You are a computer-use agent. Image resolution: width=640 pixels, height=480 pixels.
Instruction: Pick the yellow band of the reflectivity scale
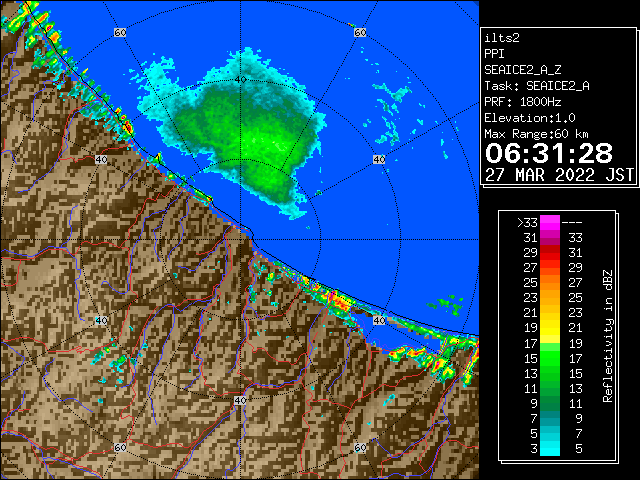(550, 328)
